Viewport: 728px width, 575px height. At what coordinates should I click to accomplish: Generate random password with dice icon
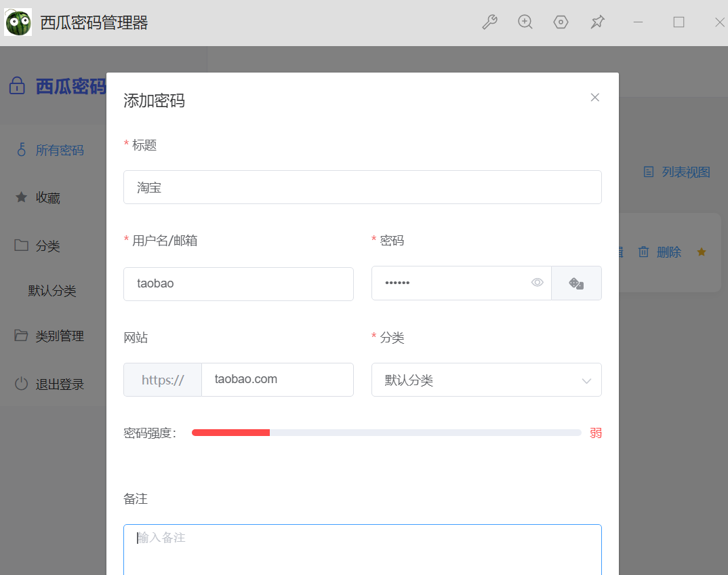[x=576, y=283]
